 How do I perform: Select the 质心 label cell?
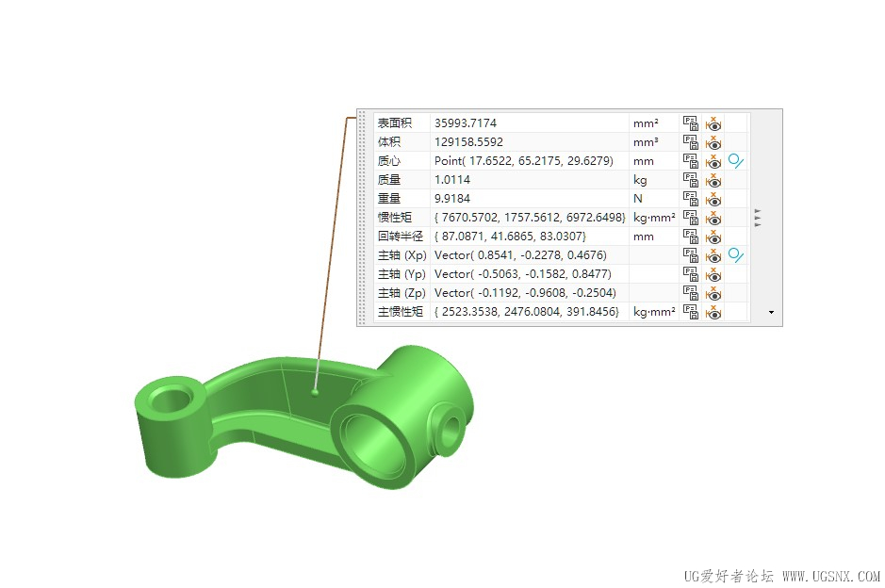(402, 161)
